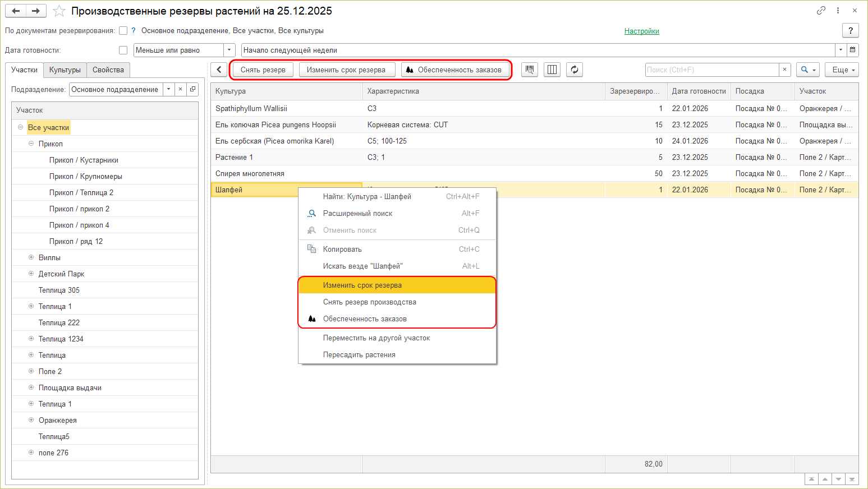Toggle the 'Дата готовности' filter checkbox

click(x=123, y=50)
